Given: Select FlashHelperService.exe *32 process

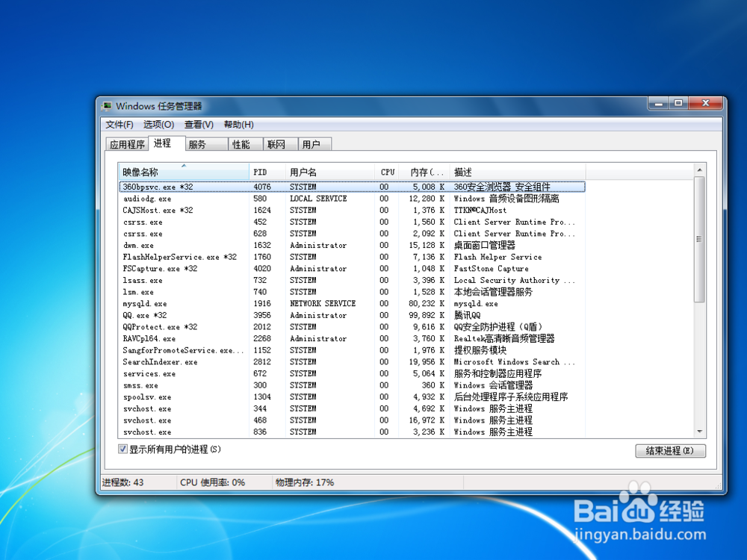Looking at the screenshot, I should tap(352, 257).
